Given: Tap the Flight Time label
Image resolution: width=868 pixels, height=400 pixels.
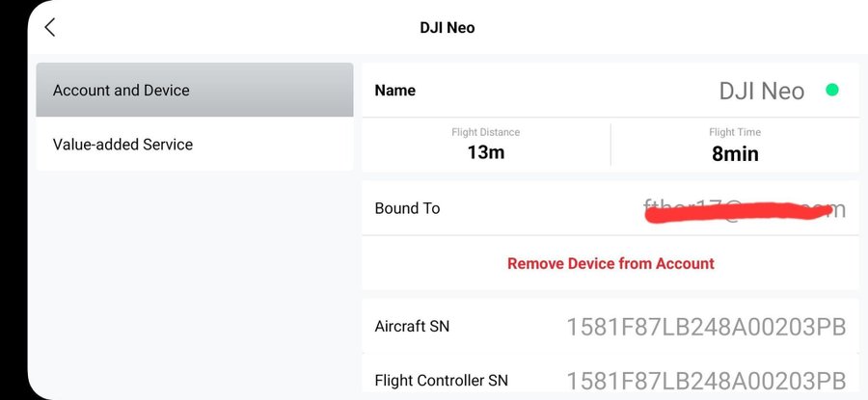Looking at the screenshot, I should pos(735,132).
